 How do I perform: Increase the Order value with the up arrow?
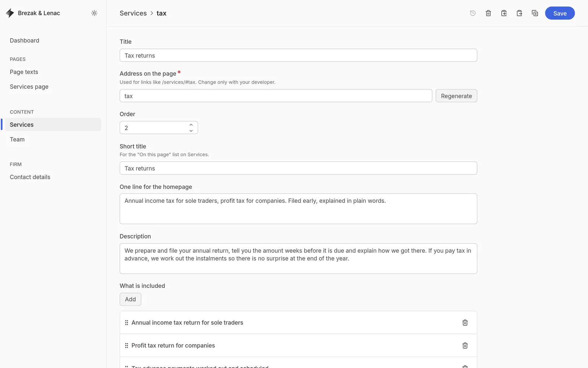click(x=191, y=125)
